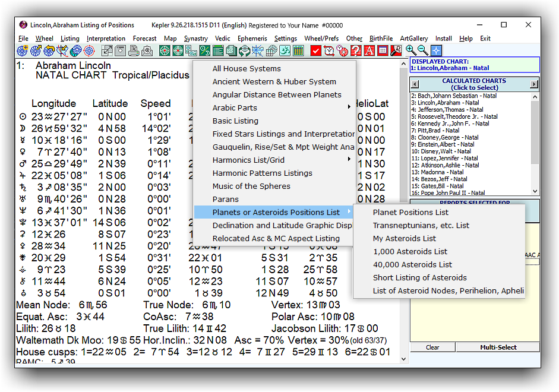
Task: Choose Planet Positions List
Action: [x=439, y=213]
